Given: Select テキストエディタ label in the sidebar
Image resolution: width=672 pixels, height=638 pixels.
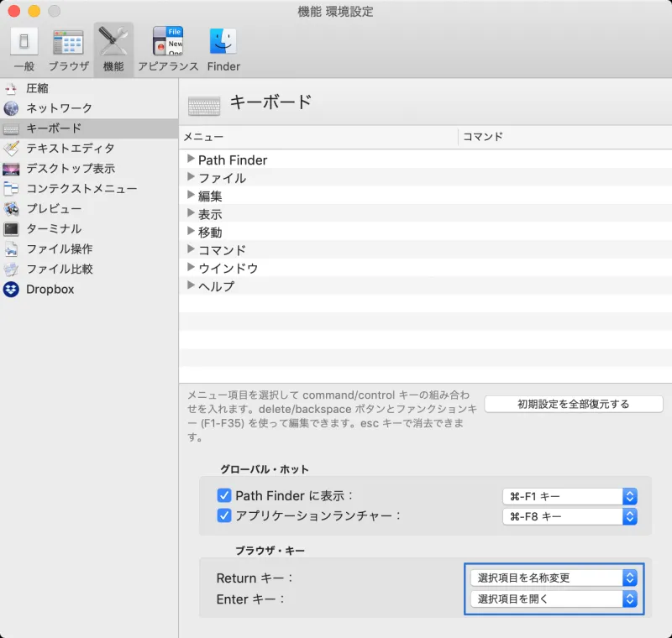Looking at the screenshot, I should 71,148.
